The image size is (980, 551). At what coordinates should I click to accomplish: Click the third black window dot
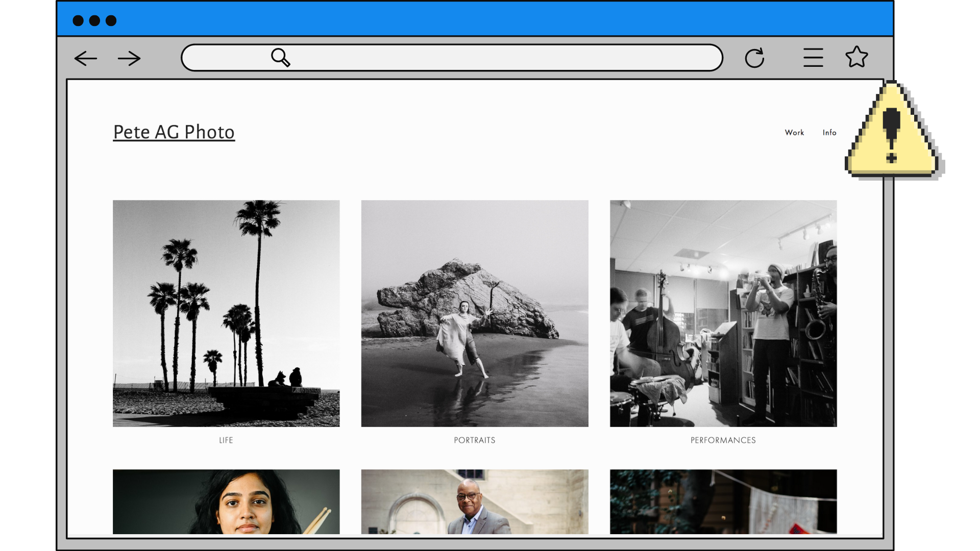[111, 20]
